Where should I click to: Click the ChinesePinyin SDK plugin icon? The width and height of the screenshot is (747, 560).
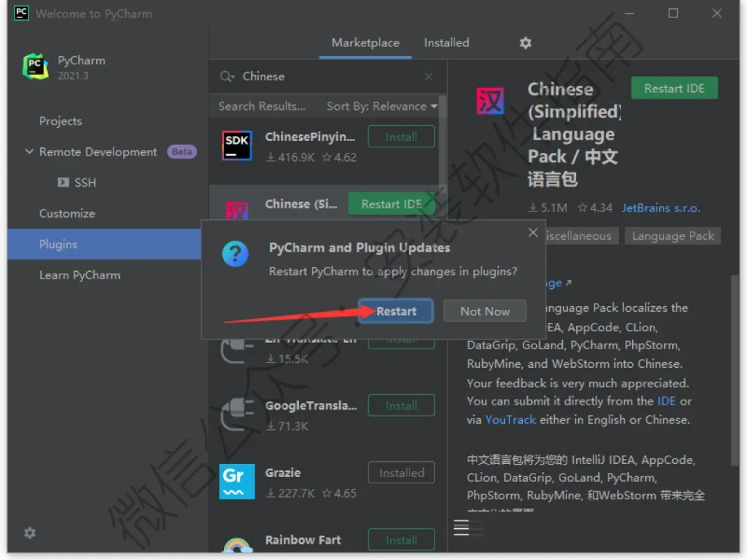coord(237,145)
